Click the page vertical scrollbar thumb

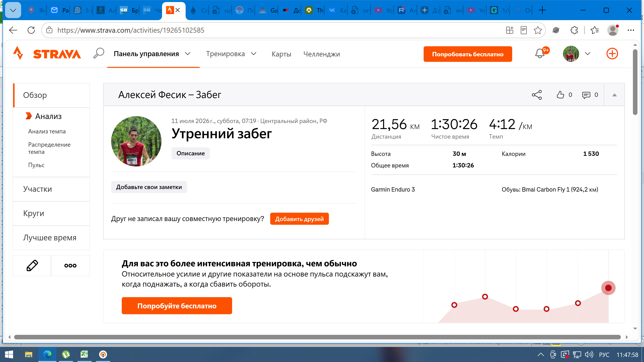(635, 82)
